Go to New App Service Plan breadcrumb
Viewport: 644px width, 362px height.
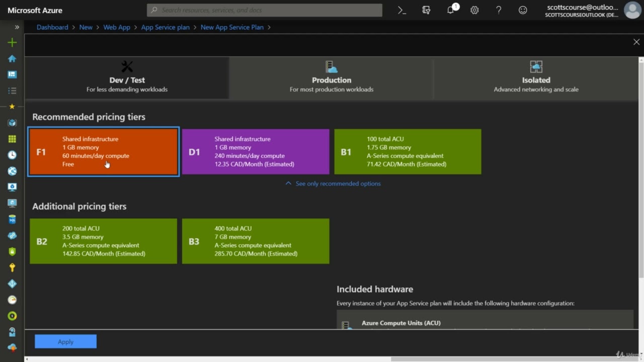(x=232, y=27)
